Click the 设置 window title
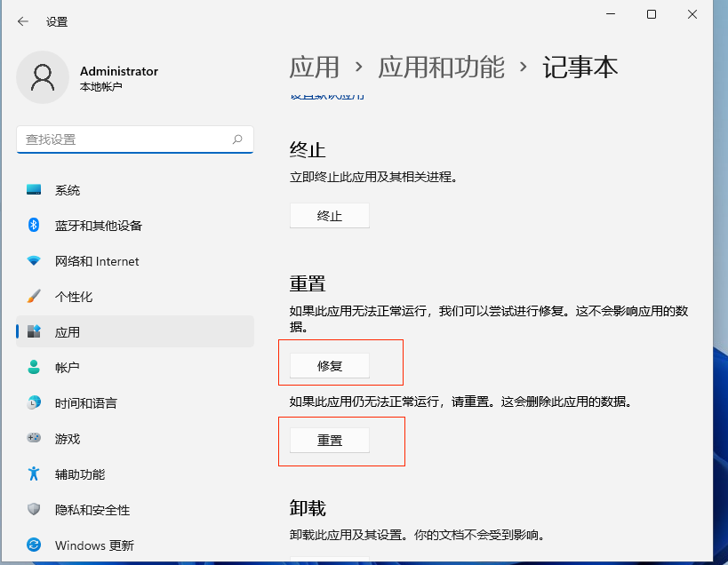Image resolution: width=728 pixels, height=565 pixels. coord(57,22)
